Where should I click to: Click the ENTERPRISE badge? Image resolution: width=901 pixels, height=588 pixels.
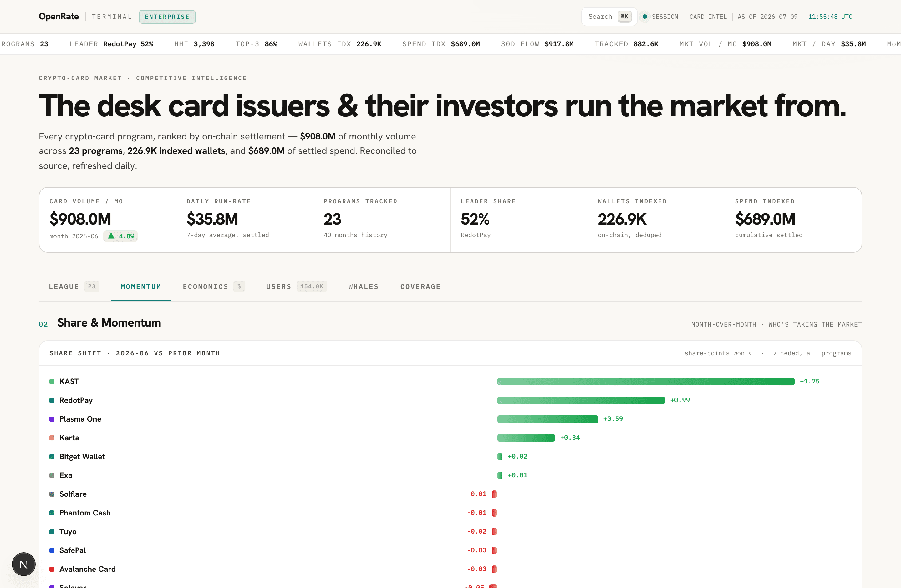(167, 17)
